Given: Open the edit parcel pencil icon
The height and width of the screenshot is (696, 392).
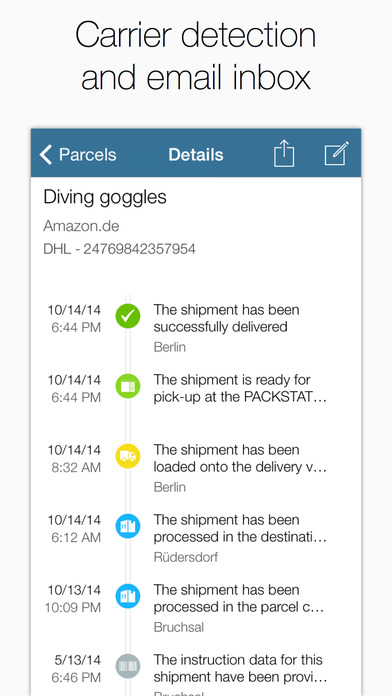Looking at the screenshot, I should click(336, 154).
